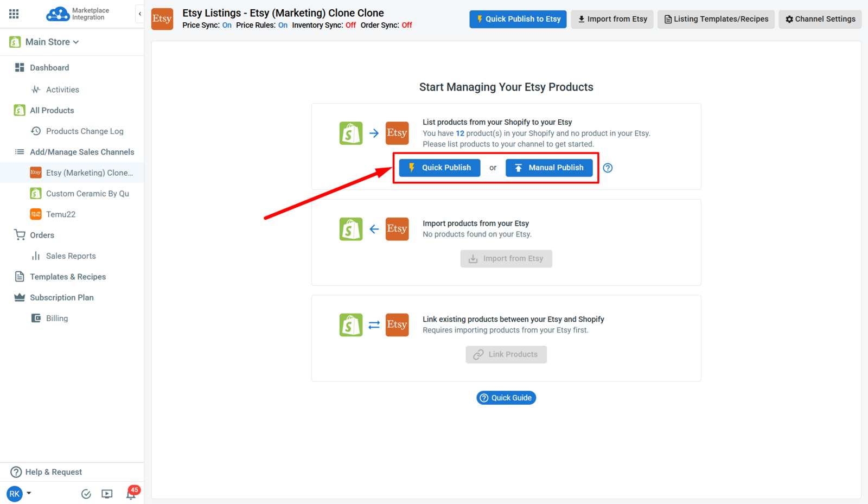Click the Subscription Plan crown icon
The image size is (868, 504).
click(20, 297)
